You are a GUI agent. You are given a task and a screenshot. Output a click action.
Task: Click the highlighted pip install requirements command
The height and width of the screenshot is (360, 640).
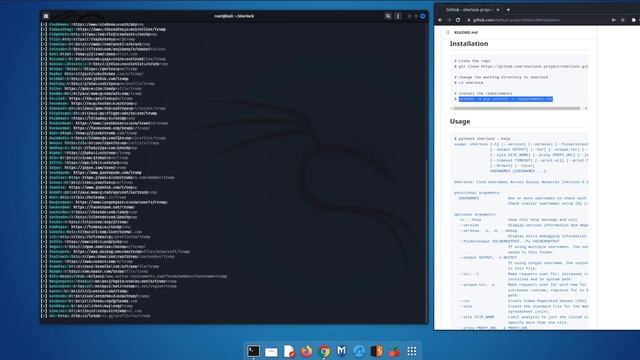tap(505, 99)
